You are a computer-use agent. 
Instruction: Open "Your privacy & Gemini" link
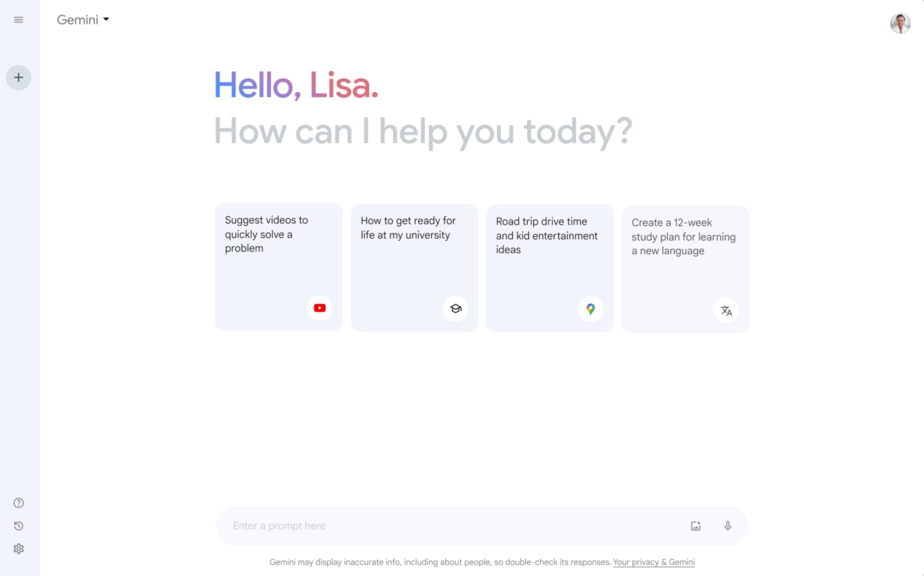point(653,562)
